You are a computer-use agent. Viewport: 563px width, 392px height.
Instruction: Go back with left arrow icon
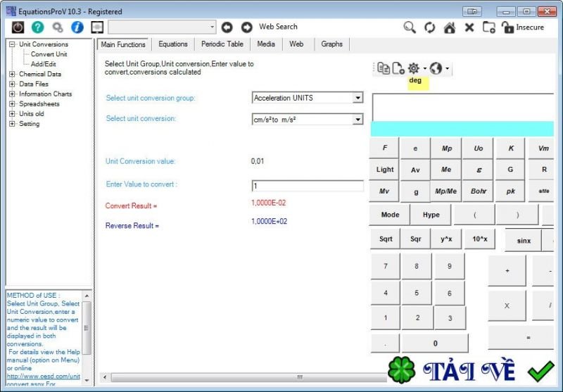click(x=227, y=27)
